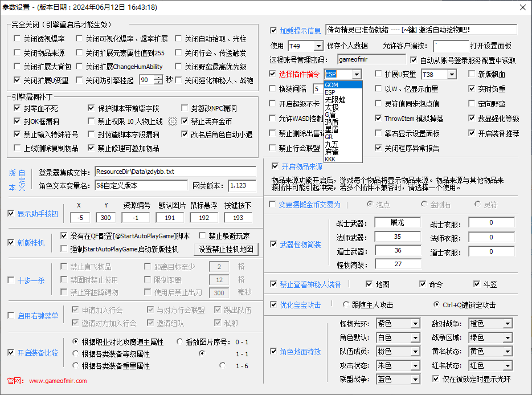Disable 显示助手按钮 checkbox

coord(11,213)
